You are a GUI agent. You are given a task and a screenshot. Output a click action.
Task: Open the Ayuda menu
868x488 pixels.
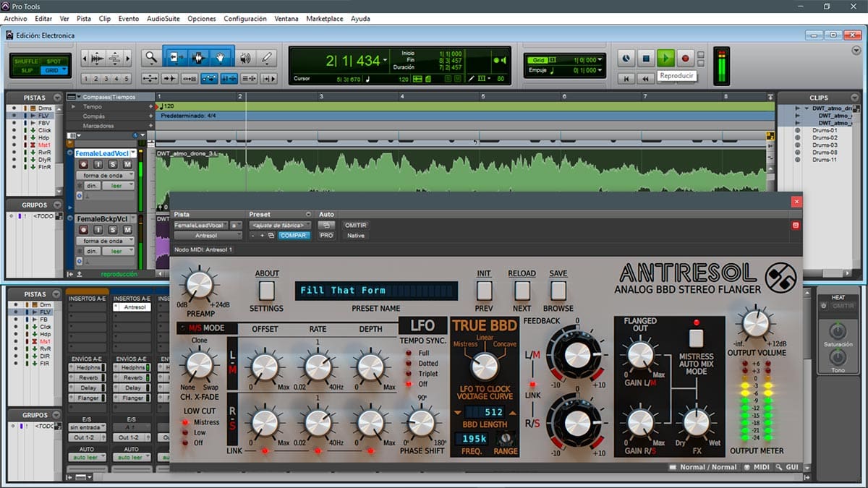click(x=360, y=19)
